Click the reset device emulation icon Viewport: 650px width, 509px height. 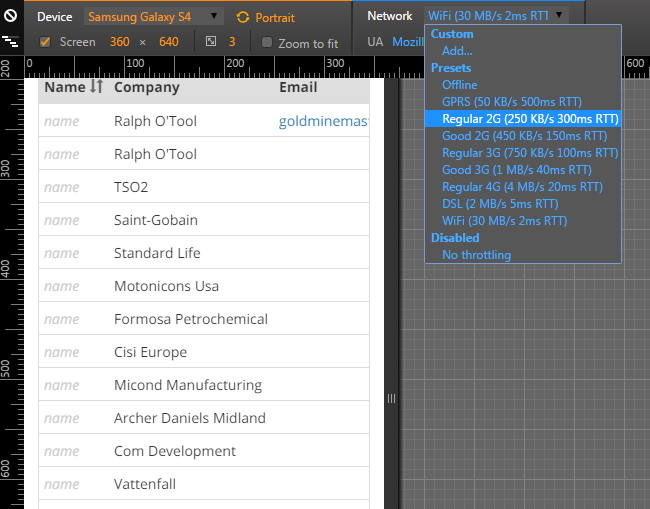(x=10, y=17)
